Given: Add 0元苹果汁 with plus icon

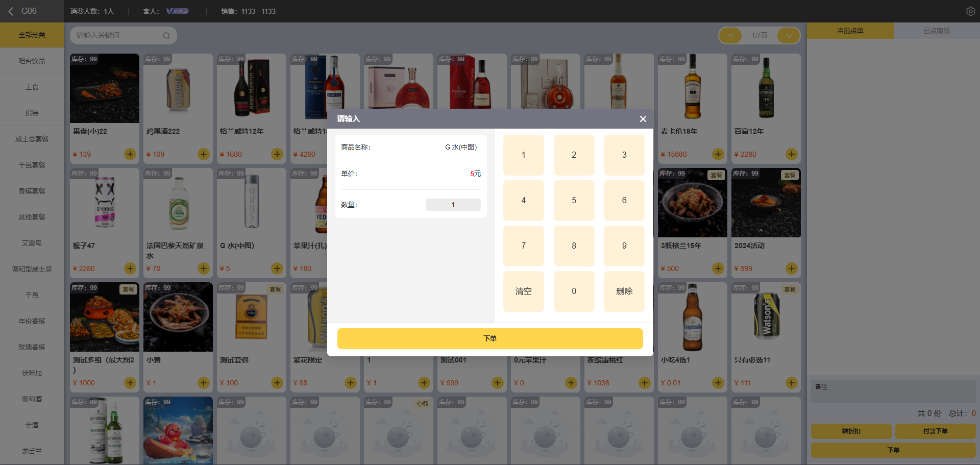Looking at the screenshot, I should point(571,383).
